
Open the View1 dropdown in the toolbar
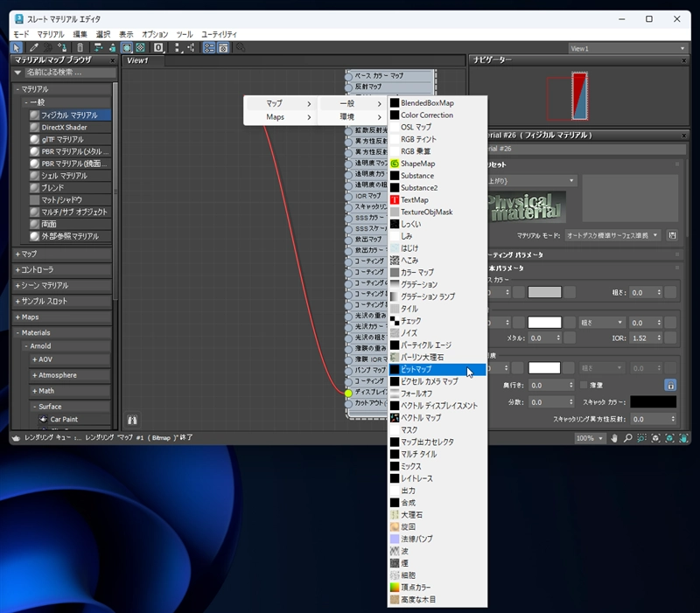[627, 48]
